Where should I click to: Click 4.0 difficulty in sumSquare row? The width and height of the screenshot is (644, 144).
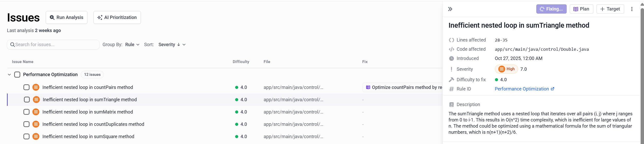point(241,137)
